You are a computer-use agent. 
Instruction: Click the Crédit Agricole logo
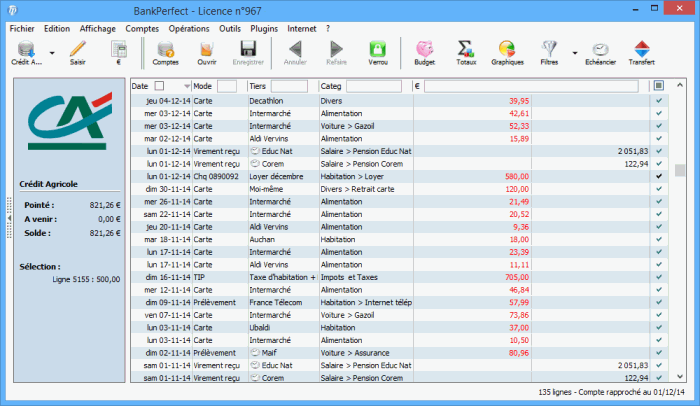pyautogui.click(x=70, y=121)
